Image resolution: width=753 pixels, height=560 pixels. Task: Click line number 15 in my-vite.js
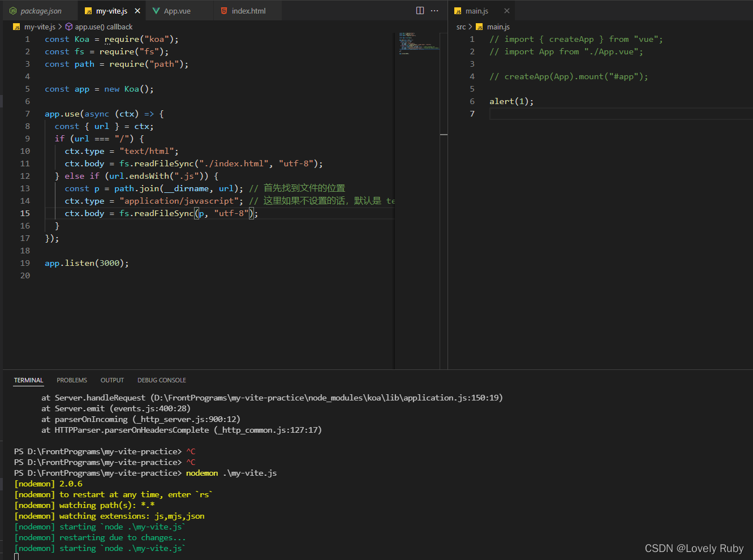25,213
